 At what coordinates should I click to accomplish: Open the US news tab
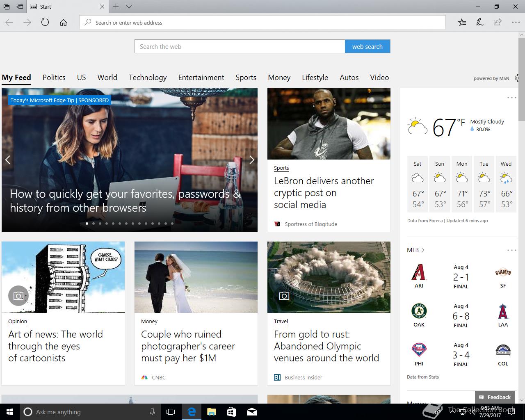pyautogui.click(x=81, y=78)
